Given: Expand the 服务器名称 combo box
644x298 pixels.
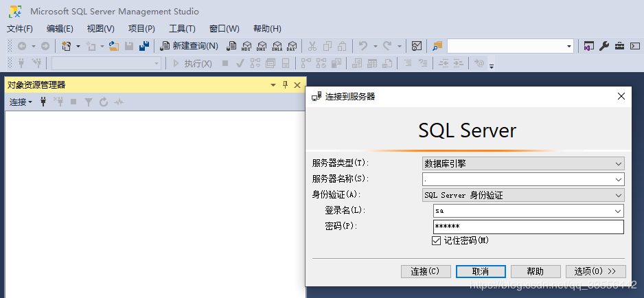Looking at the screenshot, I should (619, 179).
